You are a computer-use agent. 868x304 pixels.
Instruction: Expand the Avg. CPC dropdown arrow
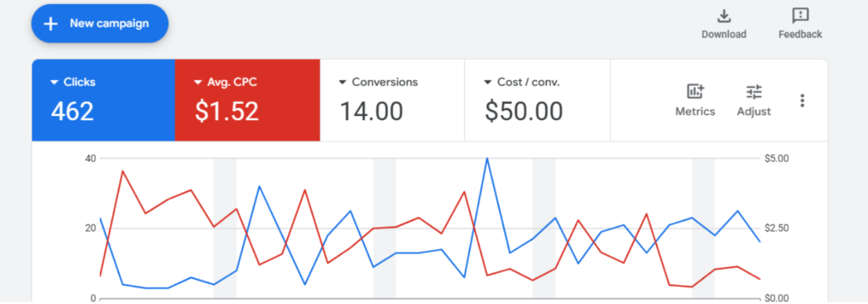pos(198,82)
